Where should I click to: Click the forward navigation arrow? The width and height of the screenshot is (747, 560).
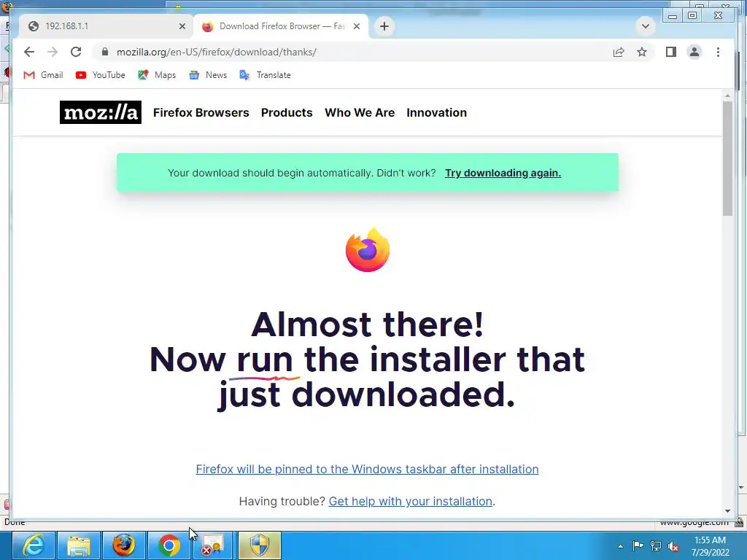point(53,52)
